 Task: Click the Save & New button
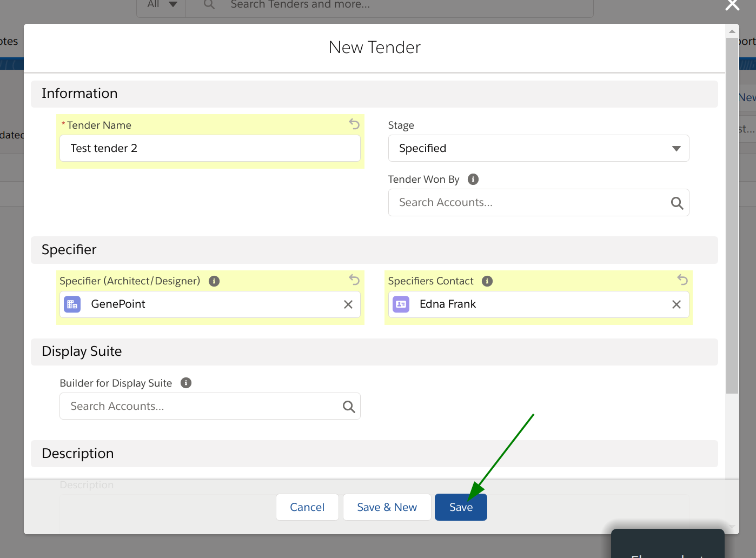[387, 507]
